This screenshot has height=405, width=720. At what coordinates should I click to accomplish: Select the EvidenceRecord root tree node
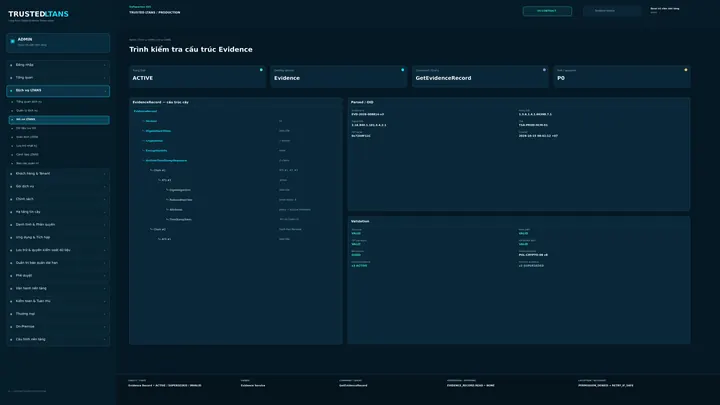[x=145, y=112]
